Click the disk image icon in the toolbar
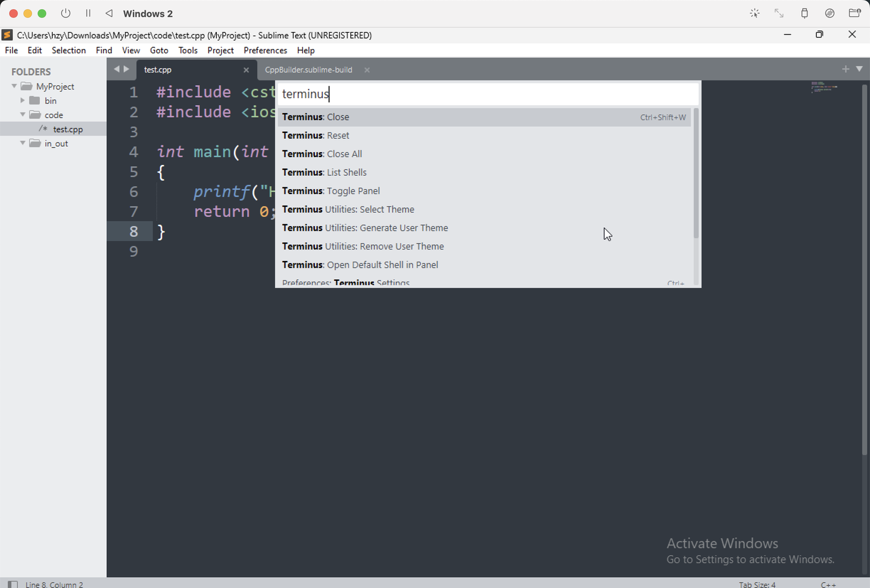 (x=830, y=13)
